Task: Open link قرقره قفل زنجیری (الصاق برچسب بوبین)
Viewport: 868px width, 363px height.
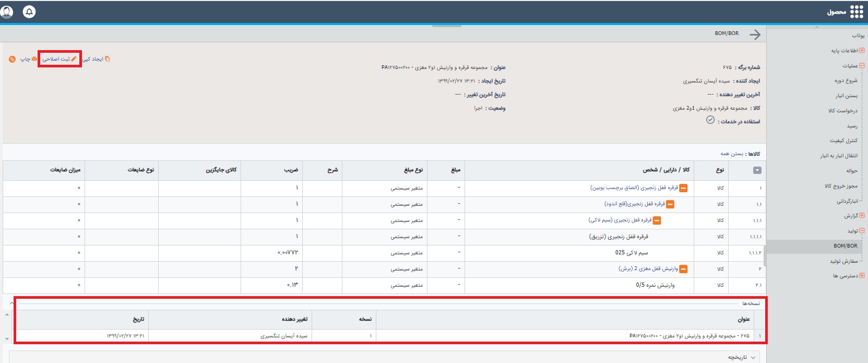Action: point(634,188)
